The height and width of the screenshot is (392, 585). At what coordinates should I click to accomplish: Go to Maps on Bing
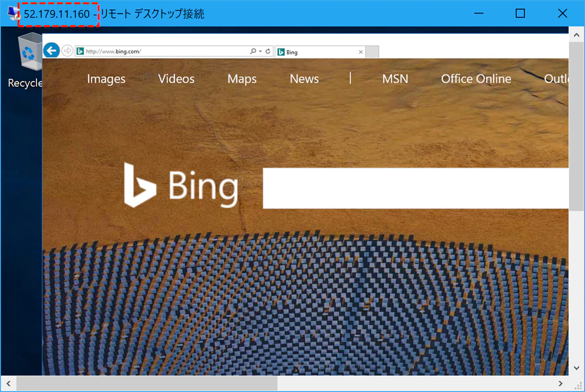[x=242, y=79]
